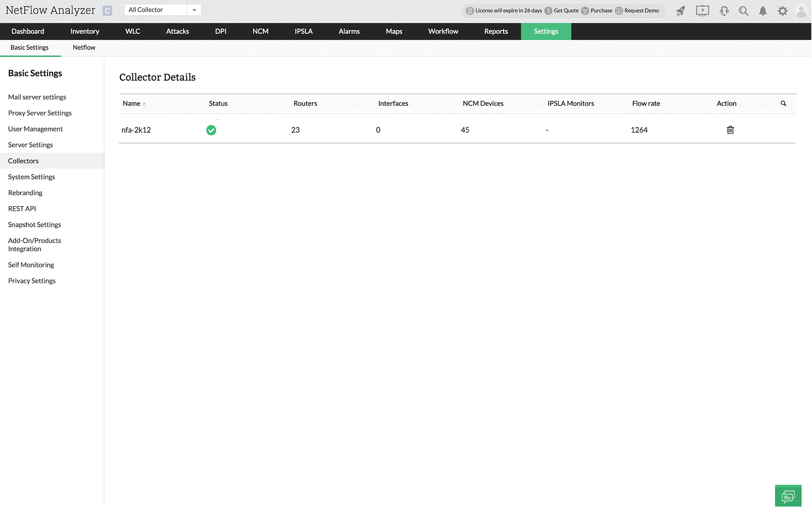Click the nfa-2k12 collector name
The image size is (812, 507).
(x=136, y=130)
